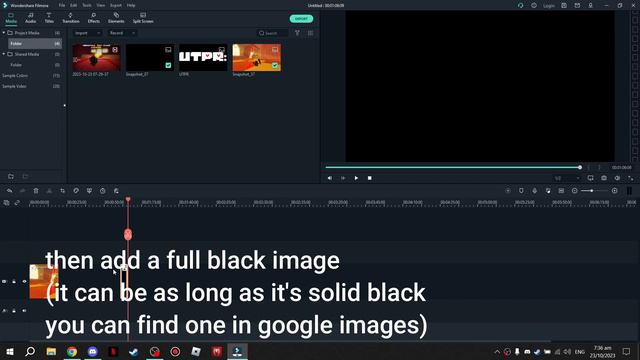Image resolution: width=640 pixels, height=360 pixels.
Task: Open the Edit menu
Action: (x=73, y=5)
